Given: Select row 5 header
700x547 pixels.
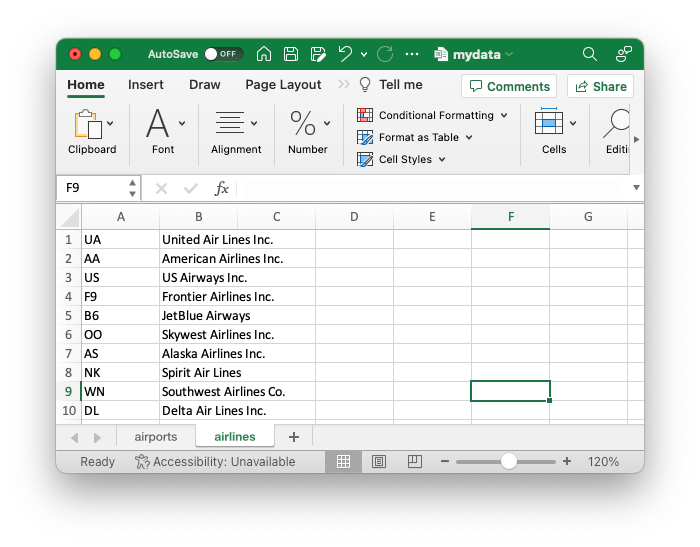Looking at the screenshot, I should [x=69, y=316].
